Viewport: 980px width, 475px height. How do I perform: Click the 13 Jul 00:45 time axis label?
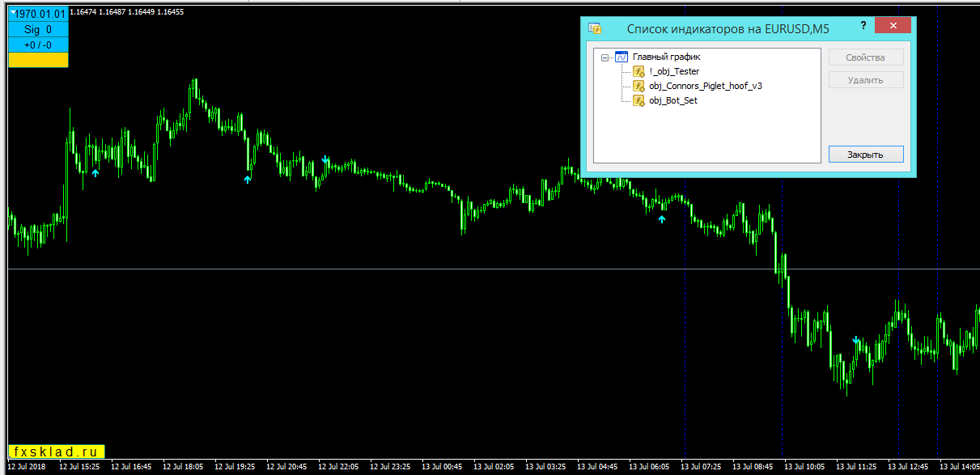point(442,467)
